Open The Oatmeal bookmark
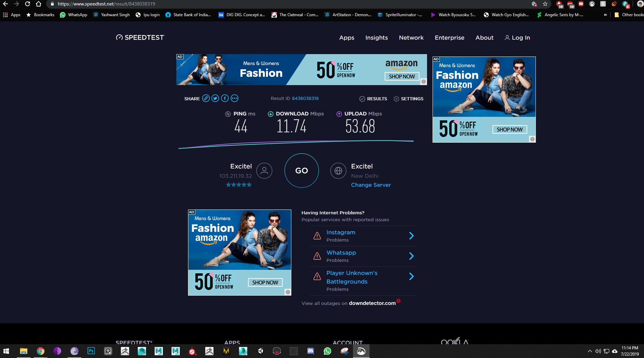 295,15
